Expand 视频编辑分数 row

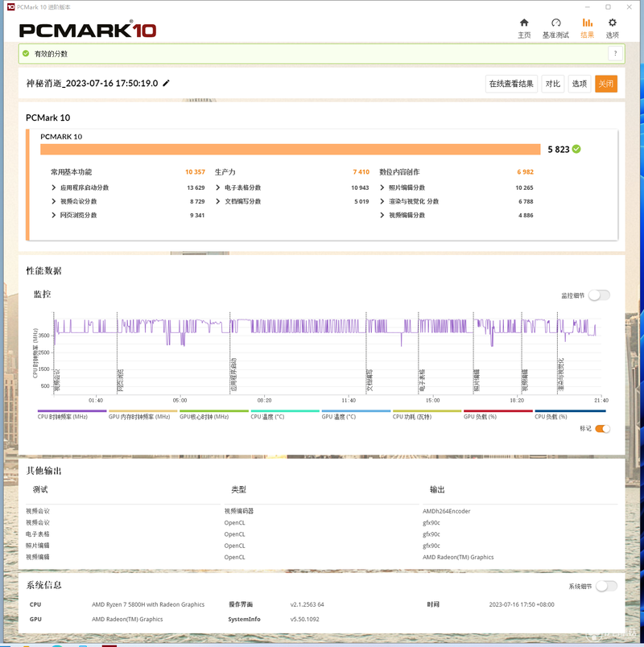tap(382, 215)
